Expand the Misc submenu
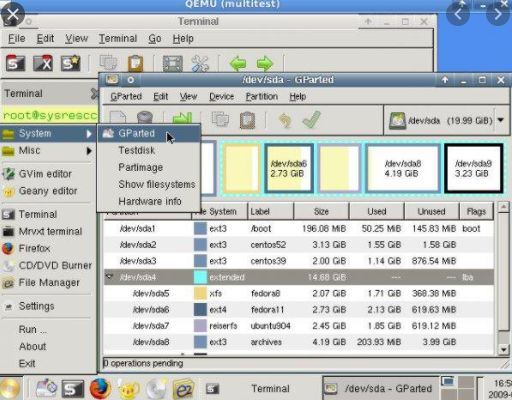This screenshot has width=512, height=400. 47,151
